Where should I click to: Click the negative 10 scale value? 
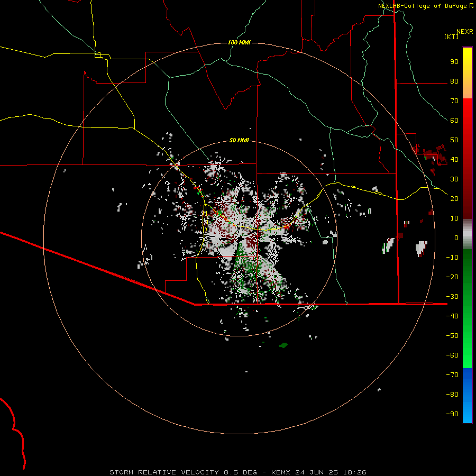tap(452, 258)
